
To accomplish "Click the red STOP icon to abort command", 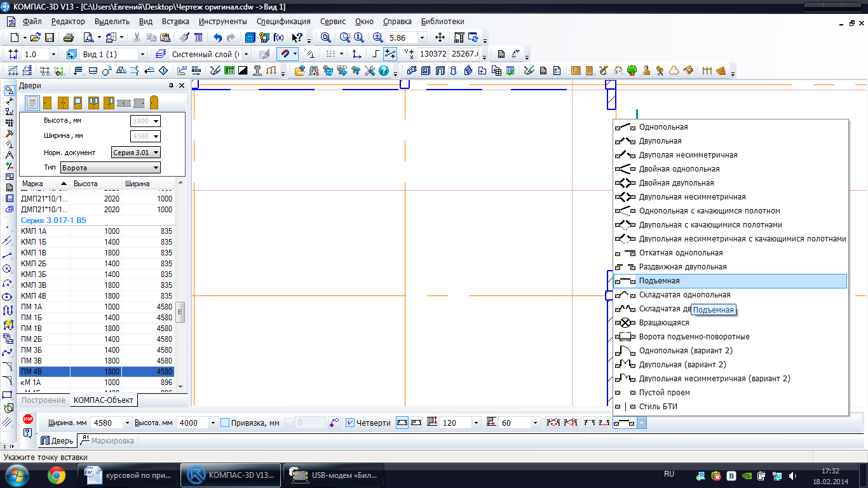I will [x=27, y=419].
